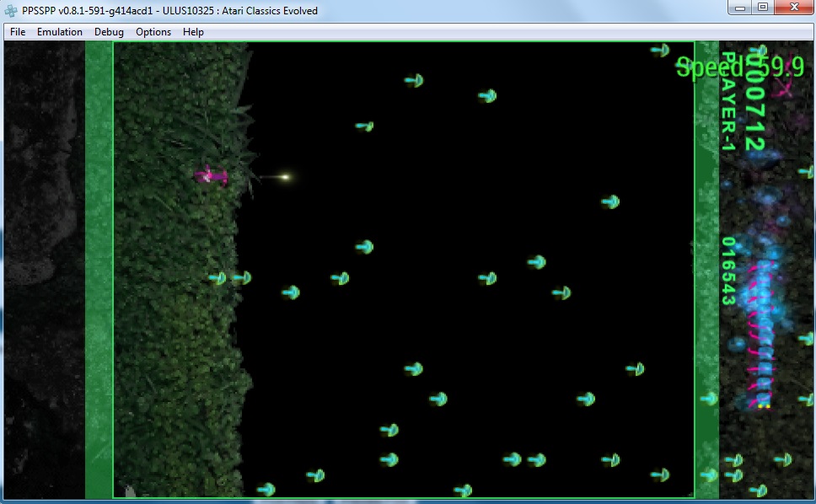Open the Options menu
816x504 pixels.
tap(153, 32)
